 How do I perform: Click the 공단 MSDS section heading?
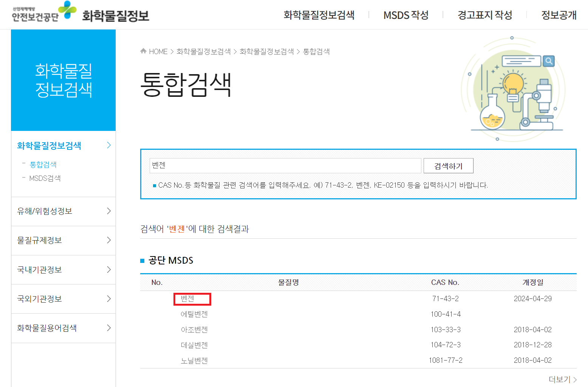(171, 260)
